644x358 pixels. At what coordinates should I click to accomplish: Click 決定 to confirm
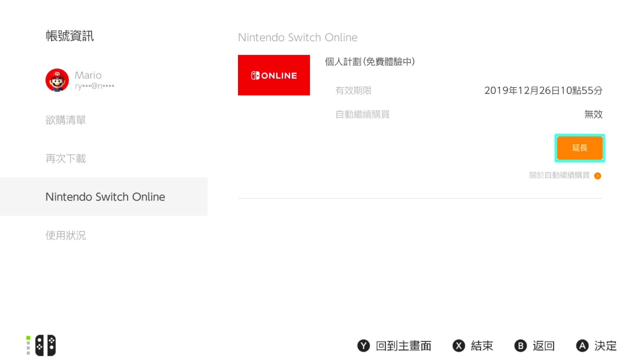click(x=606, y=346)
